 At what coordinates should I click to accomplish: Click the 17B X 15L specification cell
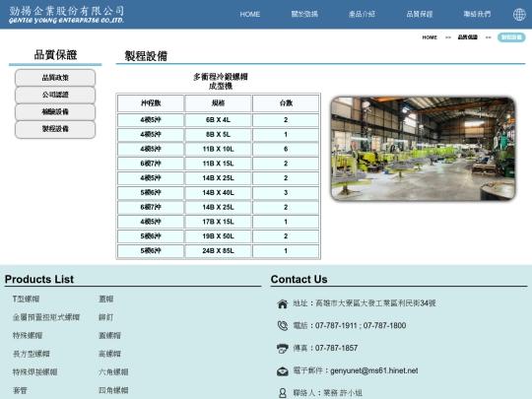pyautogui.click(x=218, y=222)
